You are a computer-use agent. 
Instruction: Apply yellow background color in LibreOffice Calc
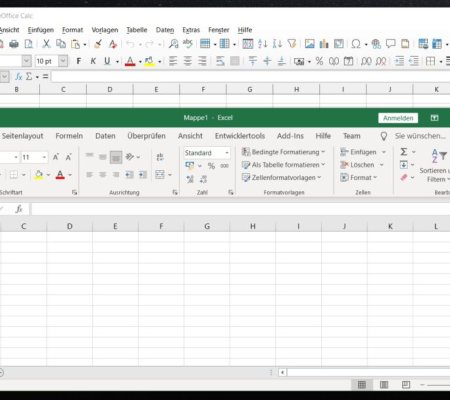click(x=150, y=61)
